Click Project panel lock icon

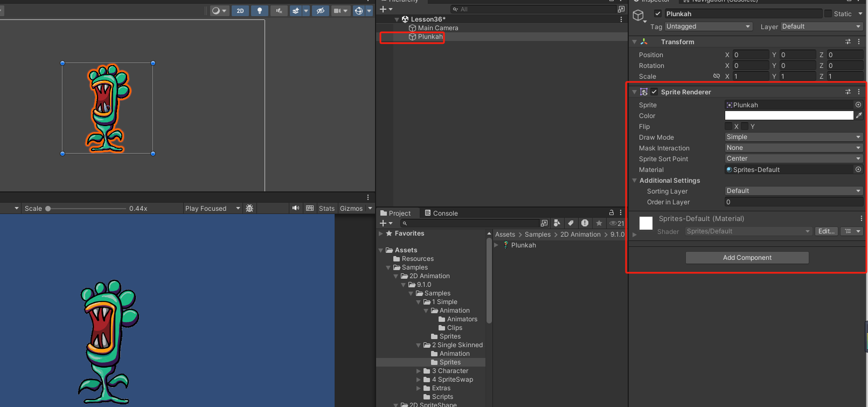tap(612, 213)
